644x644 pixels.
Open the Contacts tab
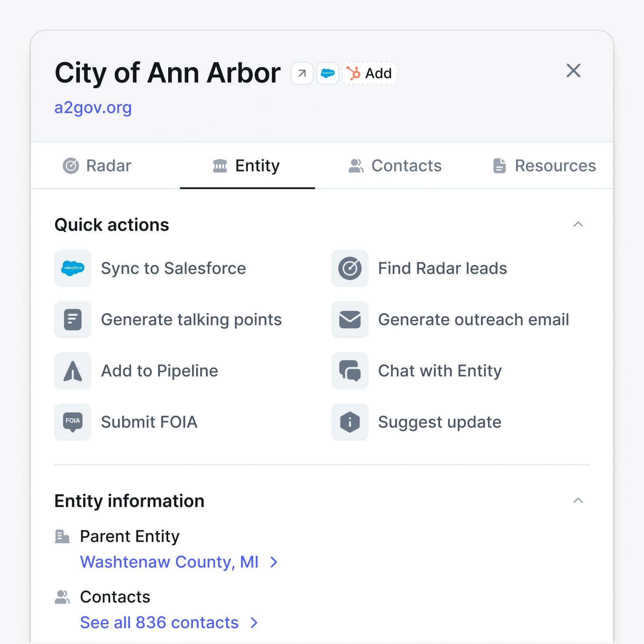[394, 166]
